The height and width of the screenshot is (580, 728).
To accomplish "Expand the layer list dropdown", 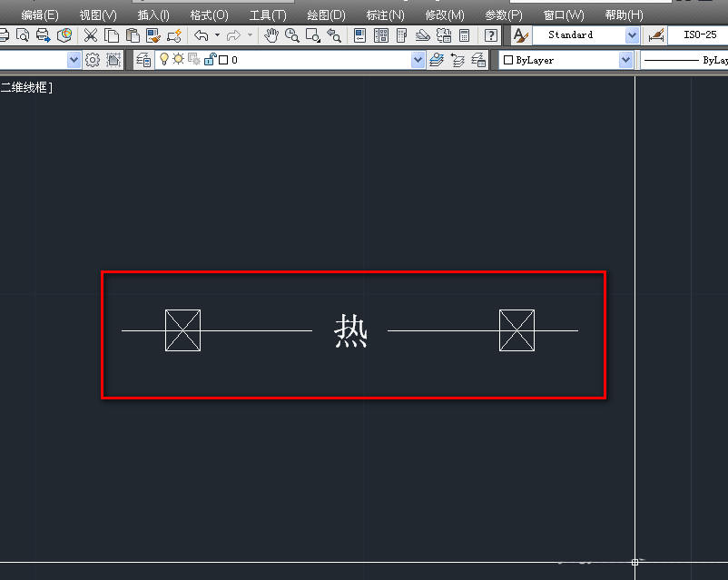I will point(418,60).
